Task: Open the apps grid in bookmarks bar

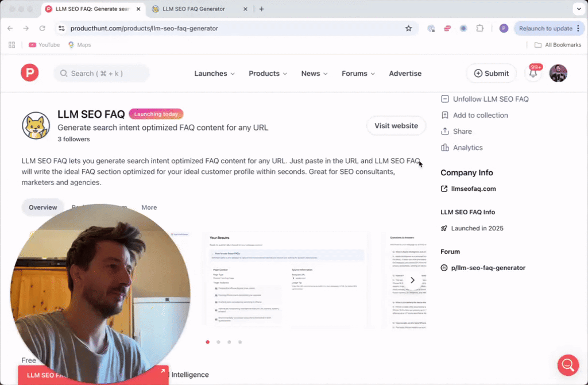Action: [11, 45]
